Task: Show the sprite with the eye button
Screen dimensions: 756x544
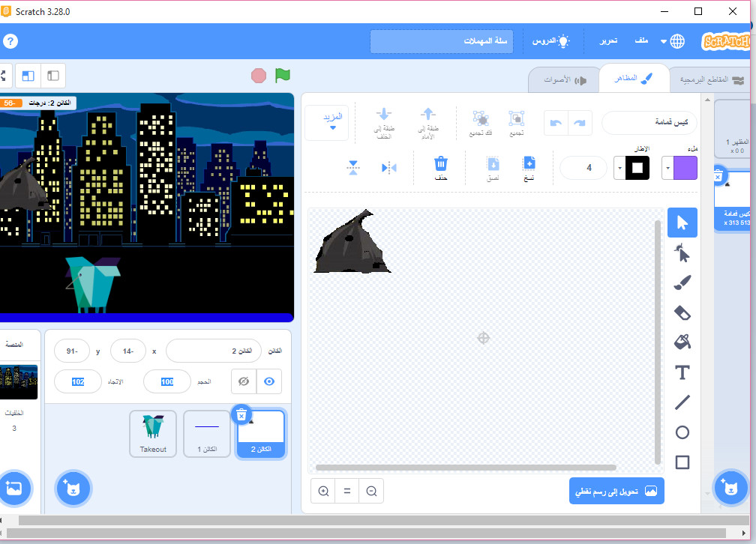Action: point(269,381)
